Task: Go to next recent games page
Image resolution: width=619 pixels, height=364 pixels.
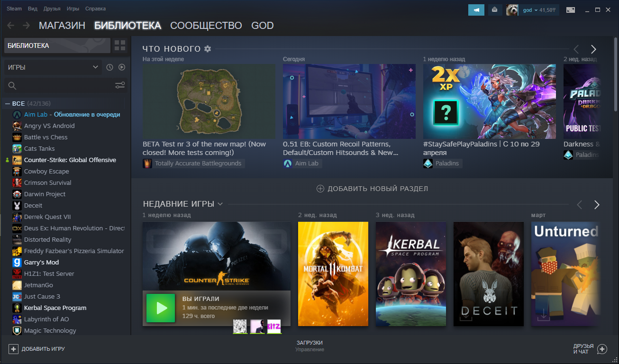Action: [x=597, y=205]
